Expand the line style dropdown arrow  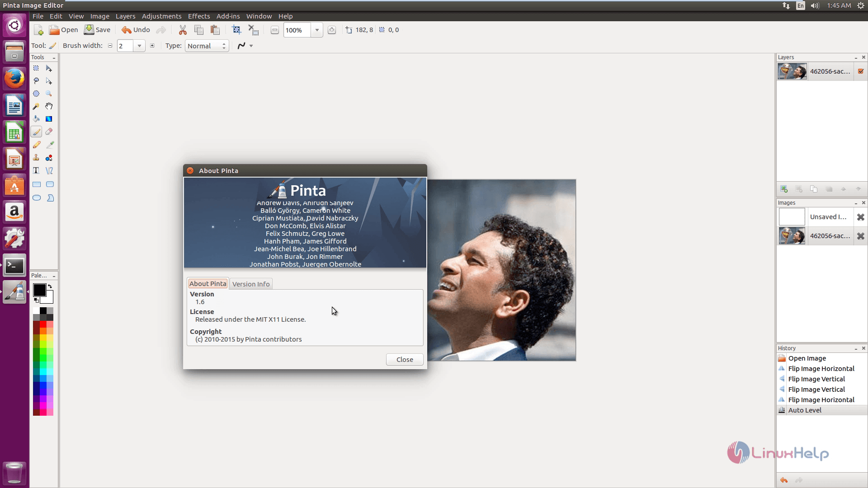tap(251, 46)
